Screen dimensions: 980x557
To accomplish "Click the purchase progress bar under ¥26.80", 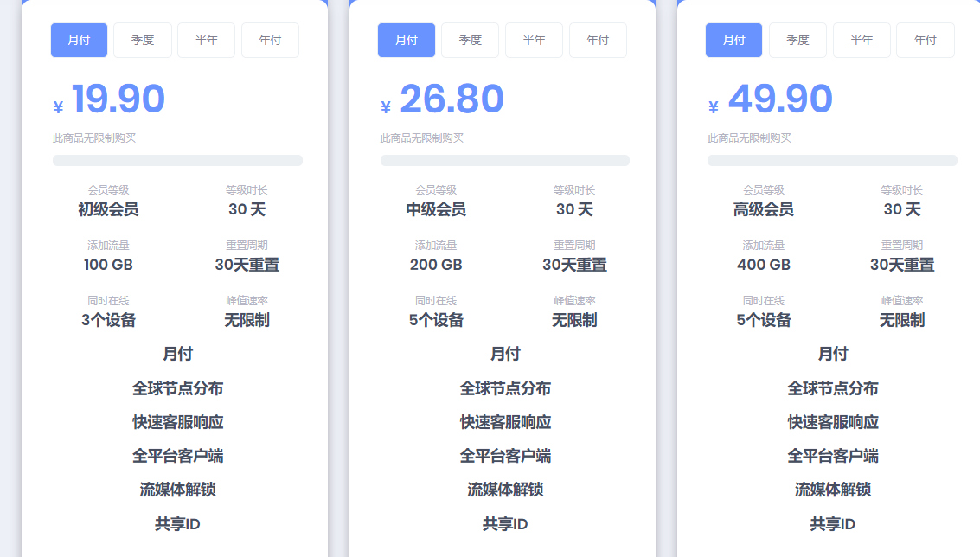I will [505, 161].
